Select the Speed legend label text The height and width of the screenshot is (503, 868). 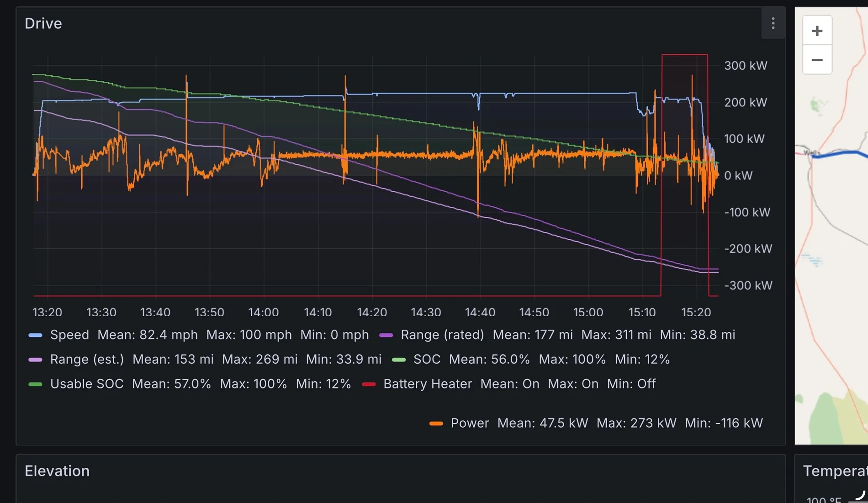click(x=69, y=335)
